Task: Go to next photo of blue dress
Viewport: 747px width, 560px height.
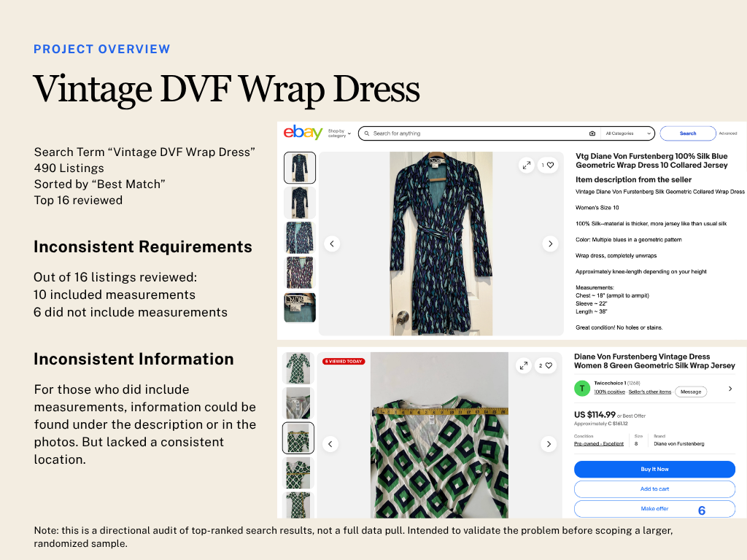Action: tap(550, 244)
